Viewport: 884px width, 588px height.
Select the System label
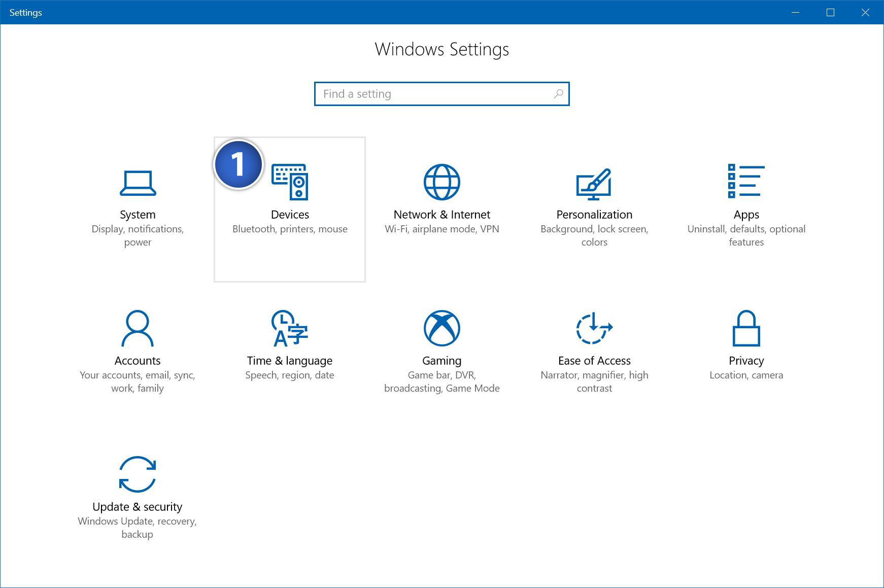[138, 215]
